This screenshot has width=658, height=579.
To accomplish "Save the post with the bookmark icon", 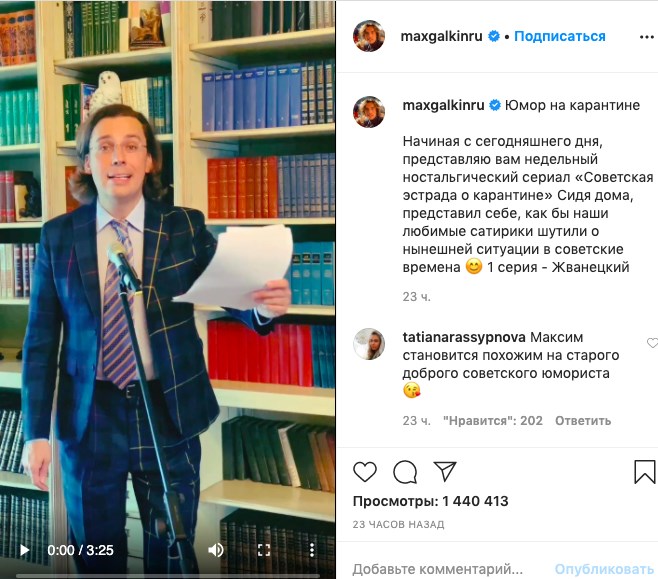I will click(645, 472).
